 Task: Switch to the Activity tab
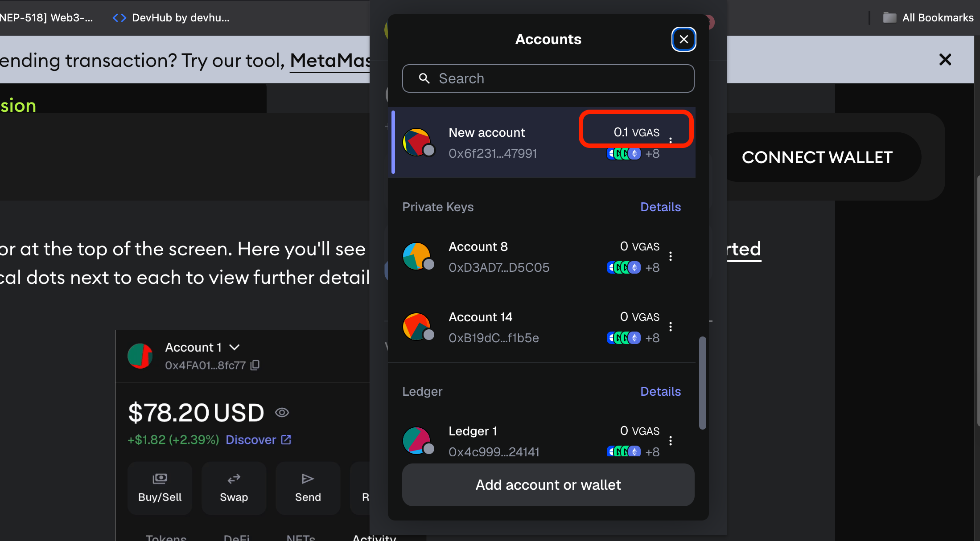(x=374, y=537)
